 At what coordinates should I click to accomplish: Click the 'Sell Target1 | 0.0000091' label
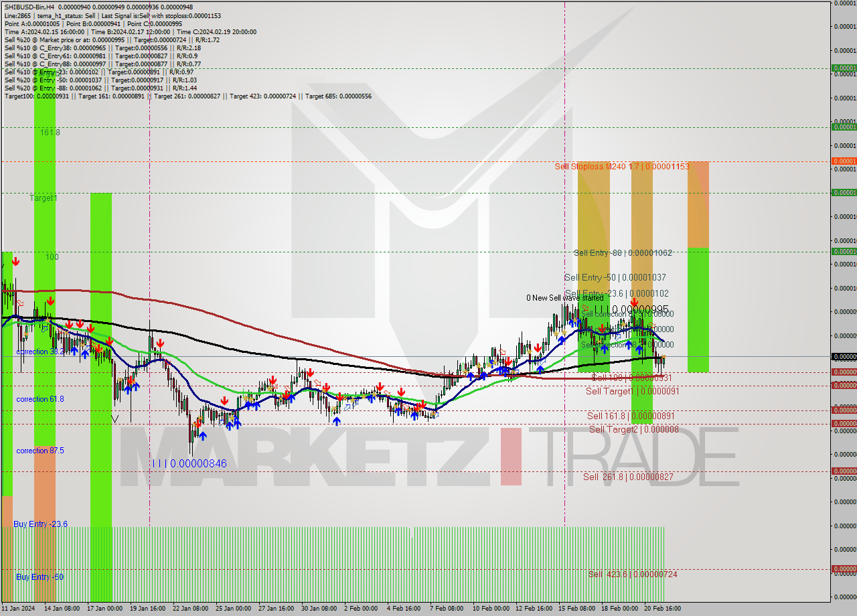[x=633, y=391]
